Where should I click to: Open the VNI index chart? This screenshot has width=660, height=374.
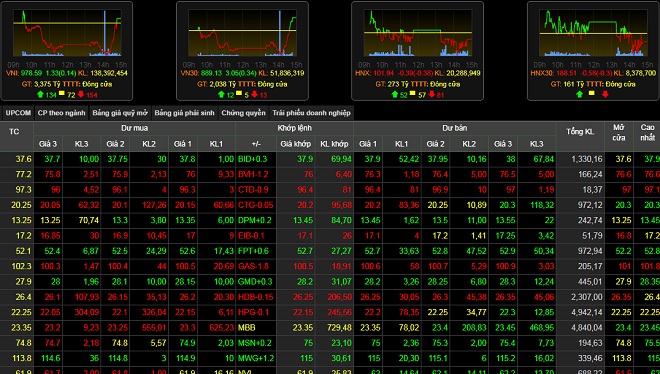67,33
